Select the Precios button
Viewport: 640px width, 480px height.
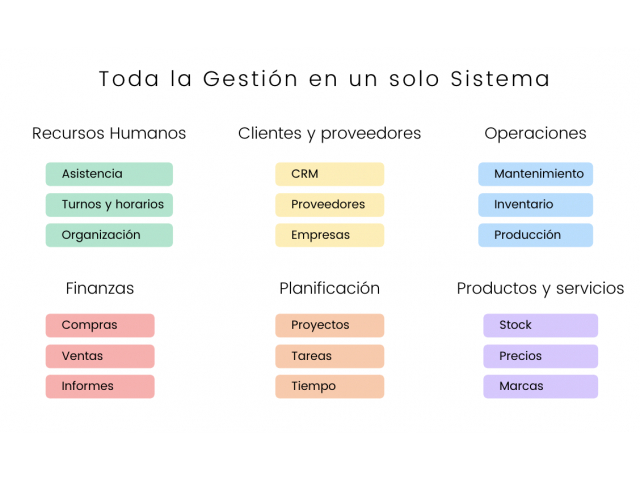[540, 356]
